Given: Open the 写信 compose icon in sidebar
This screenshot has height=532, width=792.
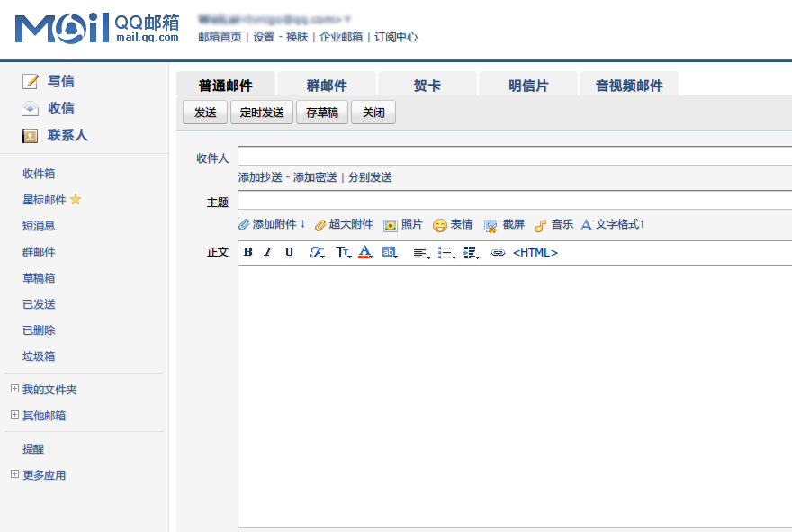Looking at the screenshot, I should coord(31,81).
